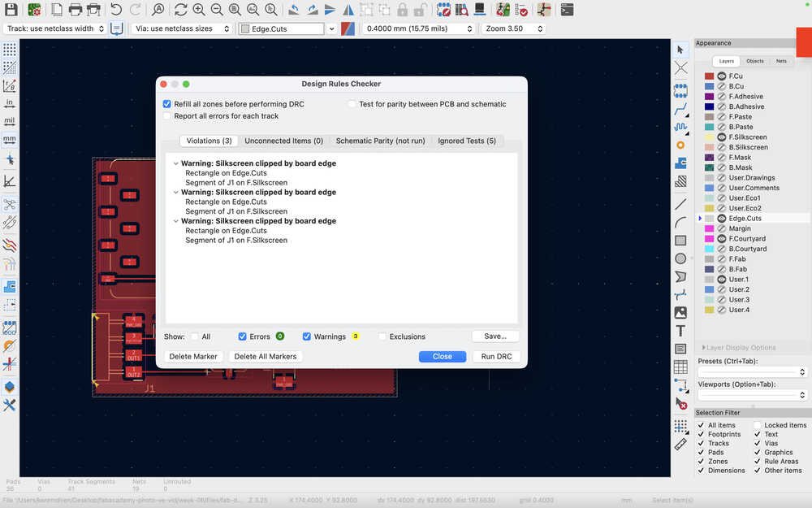Uncheck the Warnings checkbox
This screenshot has height=508, width=812.
coord(307,336)
